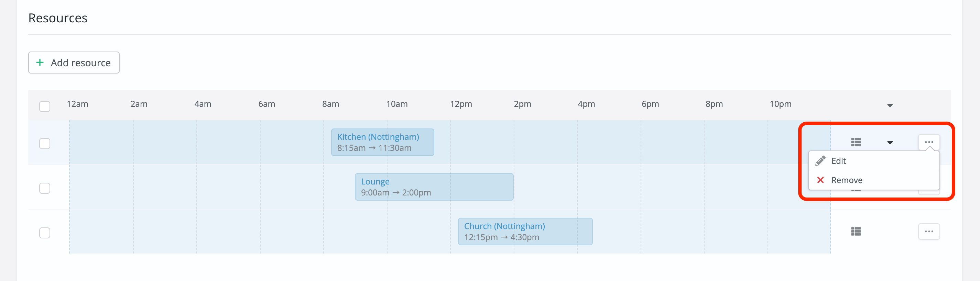980x281 pixels.
Task: Open the ellipsis menu on the Church row
Action: tap(929, 231)
